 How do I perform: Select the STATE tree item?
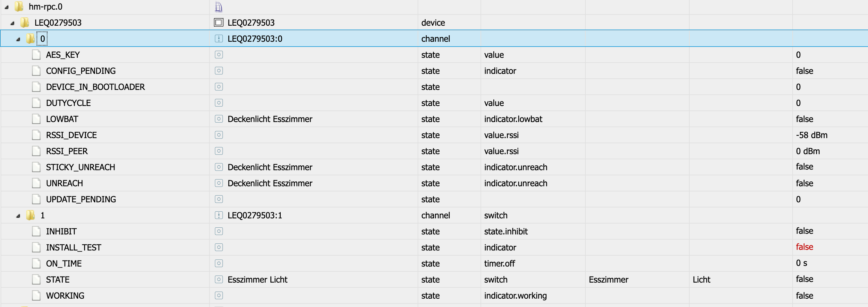click(x=58, y=280)
